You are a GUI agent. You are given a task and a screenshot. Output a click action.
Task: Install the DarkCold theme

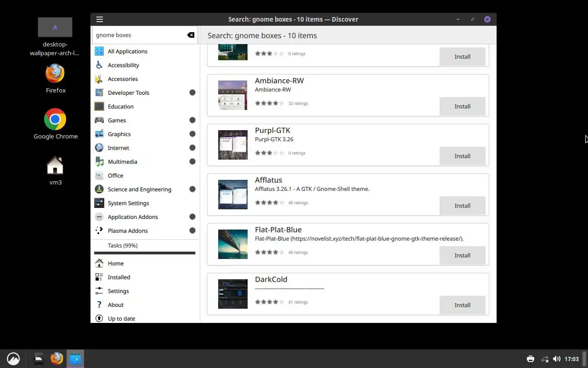coord(462,305)
